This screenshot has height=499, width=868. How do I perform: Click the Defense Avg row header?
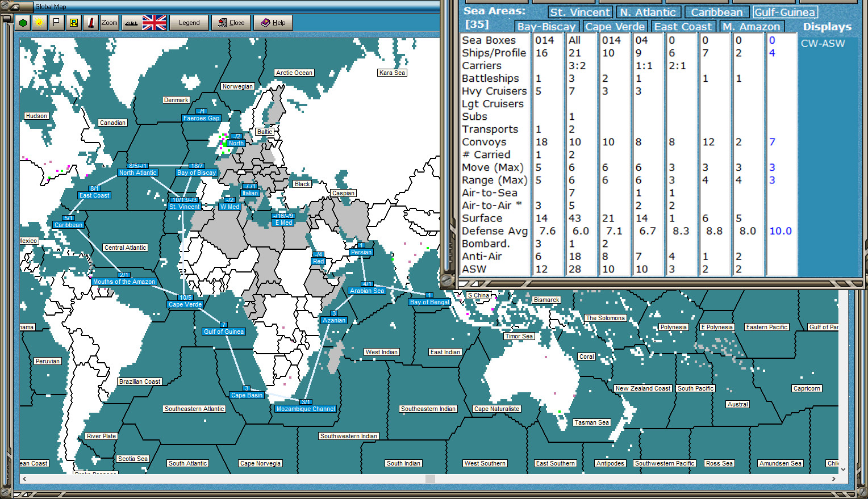point(494,231)
